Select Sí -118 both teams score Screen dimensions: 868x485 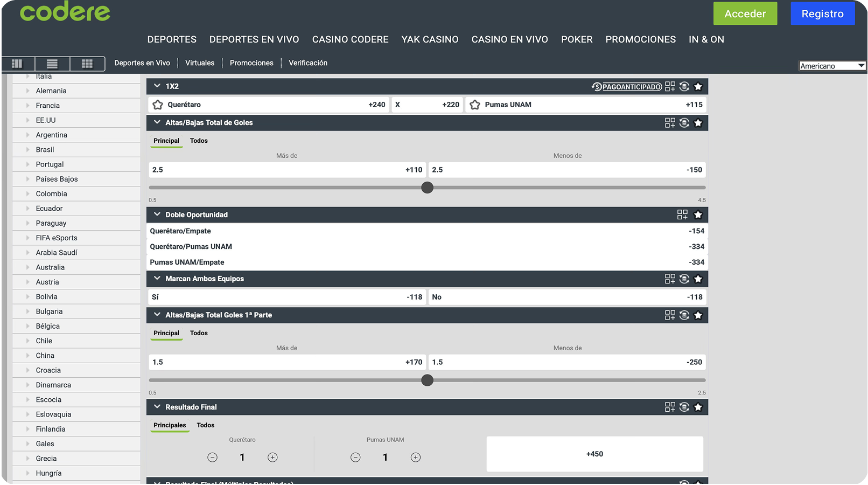(287, 297)
